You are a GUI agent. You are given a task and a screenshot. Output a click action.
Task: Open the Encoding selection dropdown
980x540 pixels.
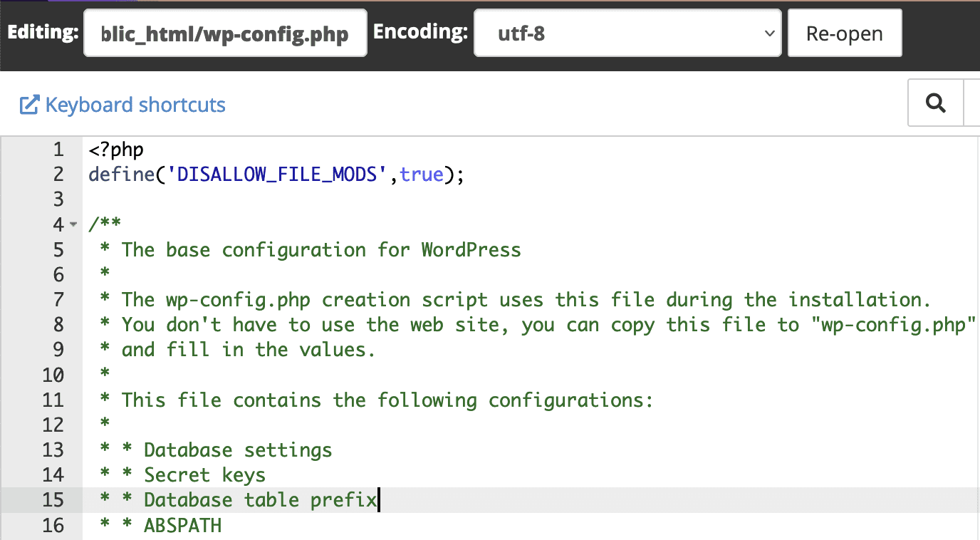click(627, 33)
